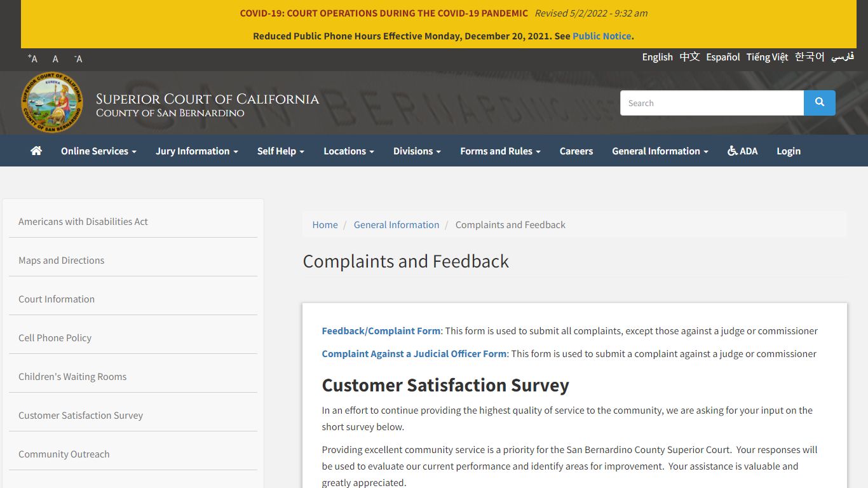Expand the Online Services menu
This screenshot has width=868, height=488.
(98, 151)
